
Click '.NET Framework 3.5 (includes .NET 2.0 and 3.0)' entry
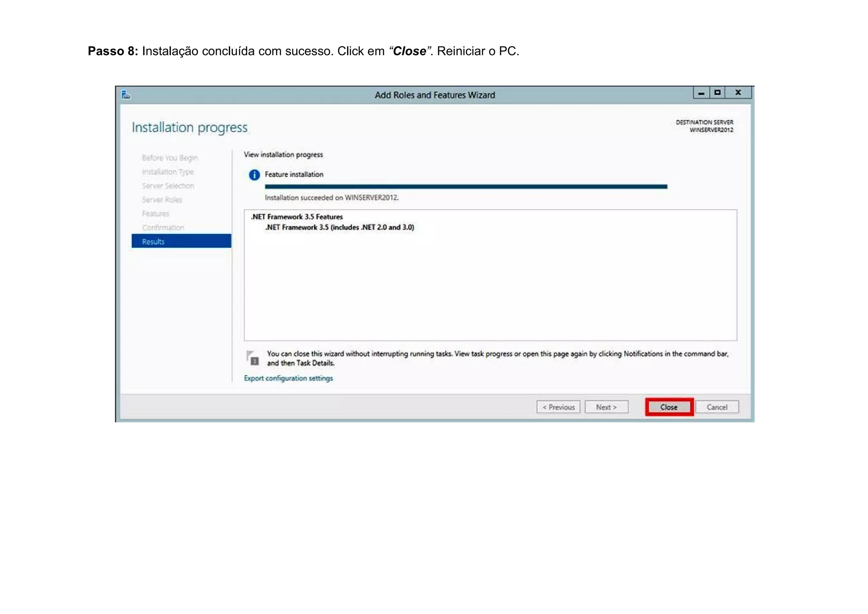(x=340, y=227)
